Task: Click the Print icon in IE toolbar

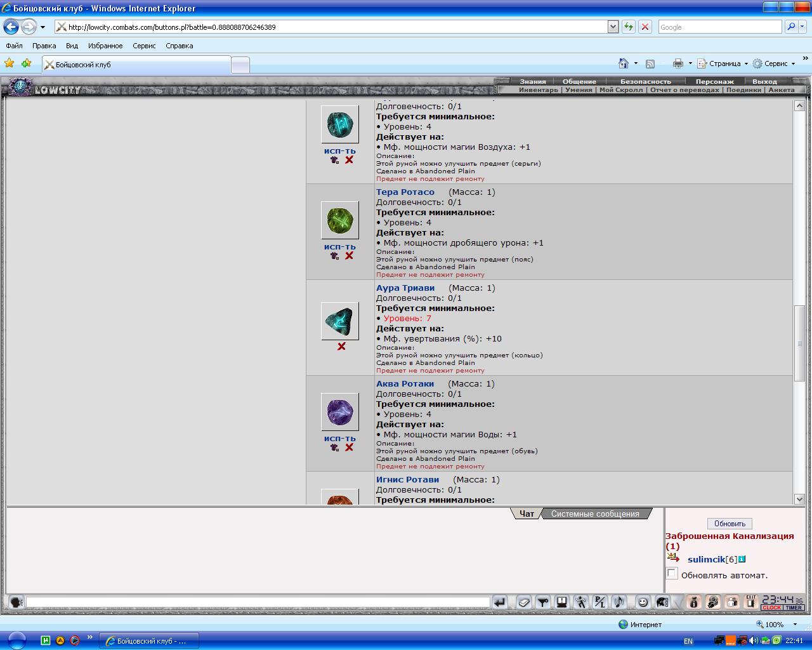Action: (x=678, y=63)
